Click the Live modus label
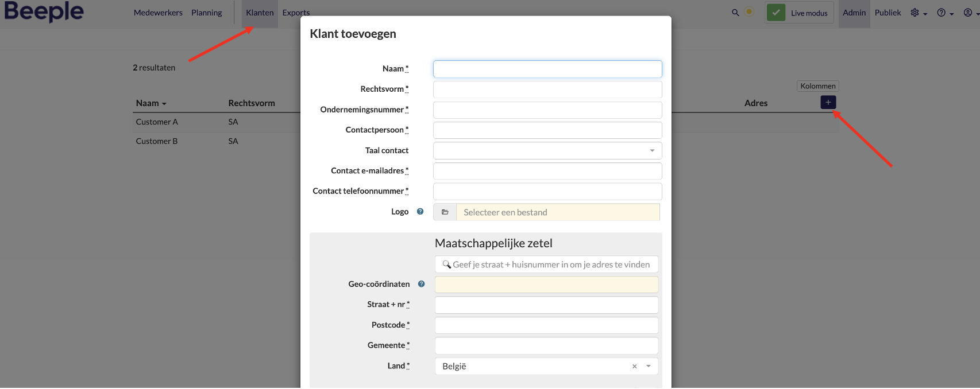 point(809,13)
